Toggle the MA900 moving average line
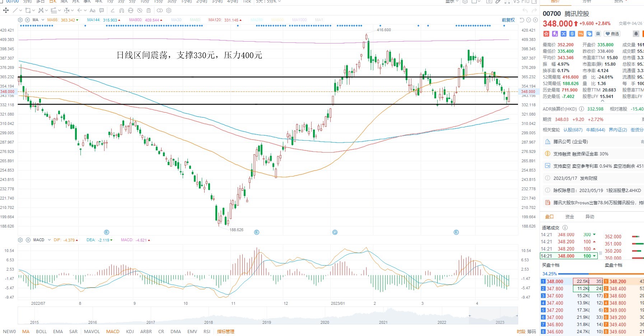Viewport: 644px width, 336px height. click(x=145, y=20)
